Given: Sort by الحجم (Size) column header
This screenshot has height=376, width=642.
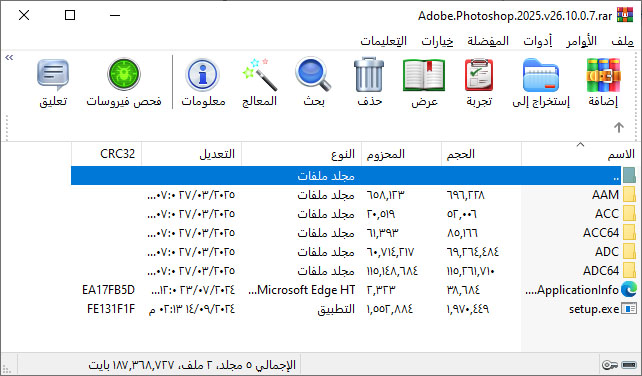Looking at the screenshot, I should (481, 154).
